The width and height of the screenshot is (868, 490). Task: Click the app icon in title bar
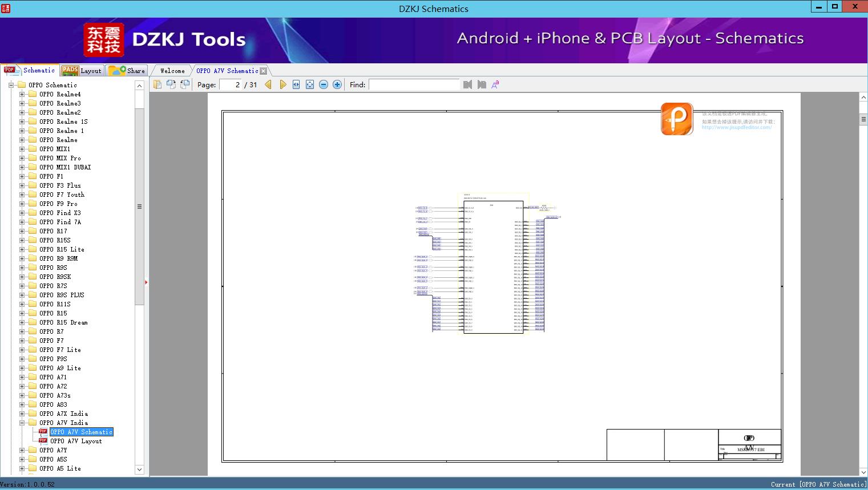click(x=6, y=8)
